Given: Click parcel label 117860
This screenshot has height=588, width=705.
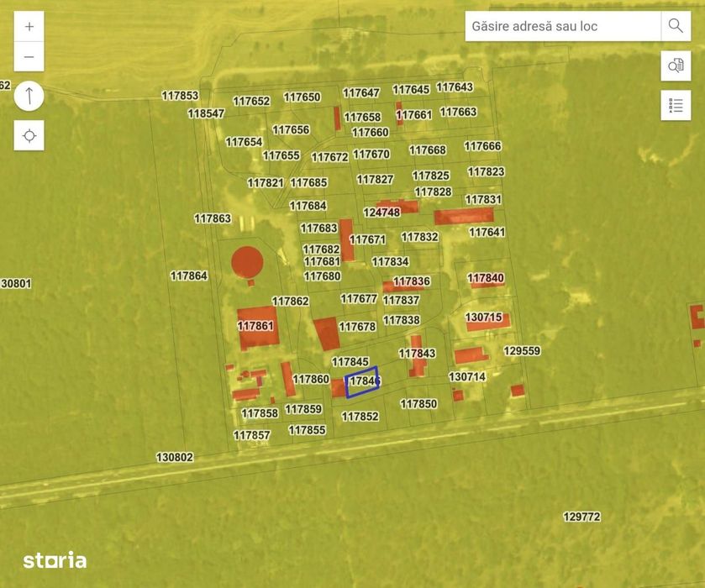Looking at the screenshot, I should click(x=311, y=379).
